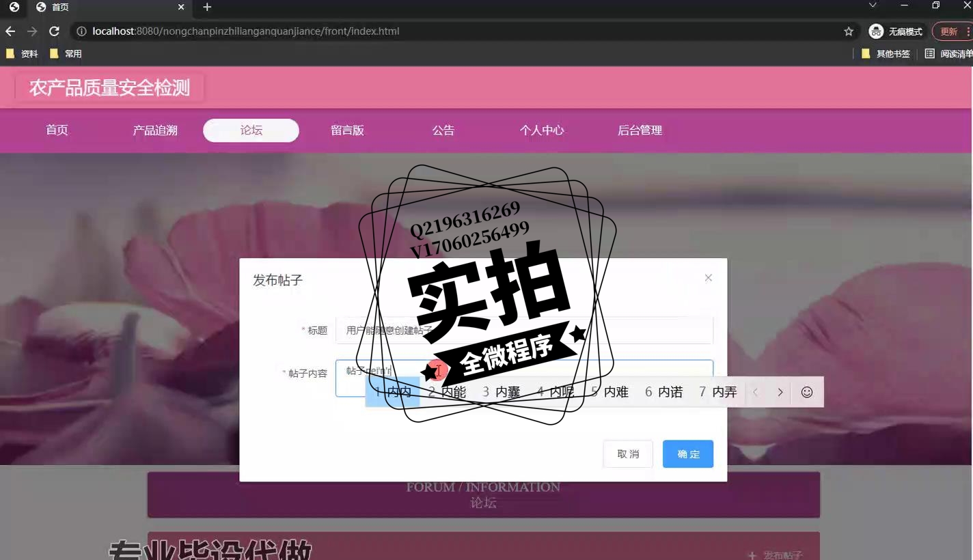
Task: Open 后台管理 navigation item
Action: (x=640, y=130)
